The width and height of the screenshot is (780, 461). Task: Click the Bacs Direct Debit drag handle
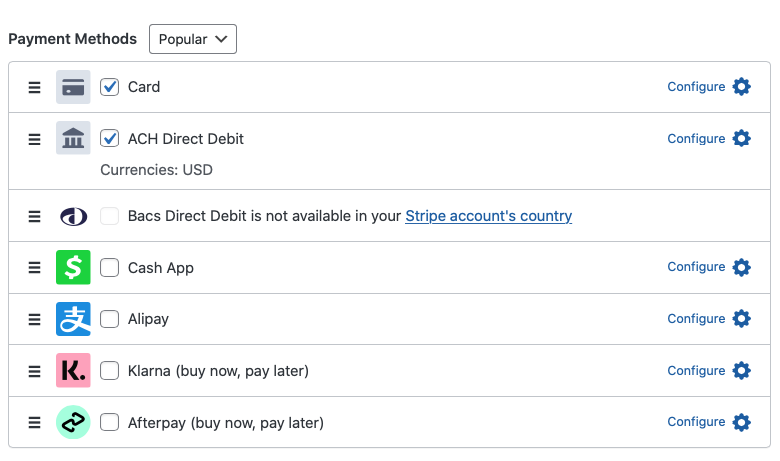point(34,216)
